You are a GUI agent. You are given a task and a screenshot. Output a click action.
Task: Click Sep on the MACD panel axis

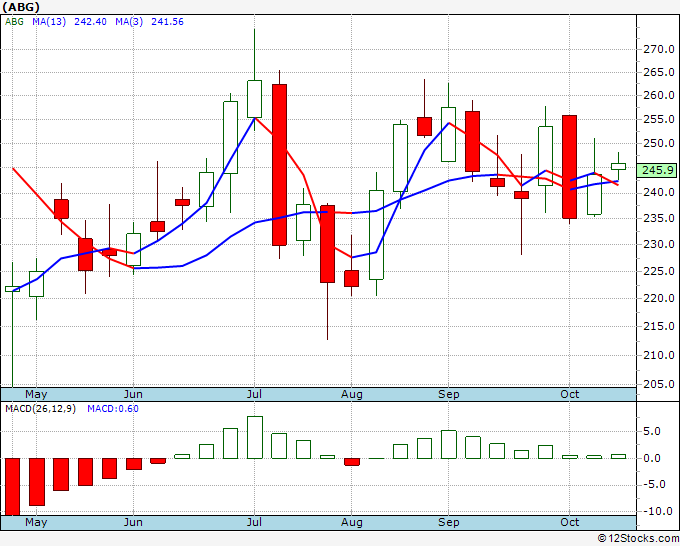[448, 522]
